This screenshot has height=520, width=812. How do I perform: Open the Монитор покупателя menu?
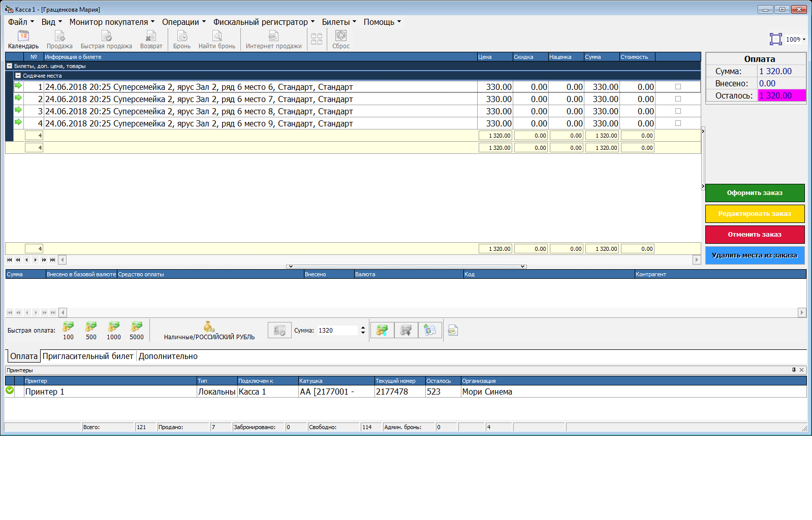(112, 22)
